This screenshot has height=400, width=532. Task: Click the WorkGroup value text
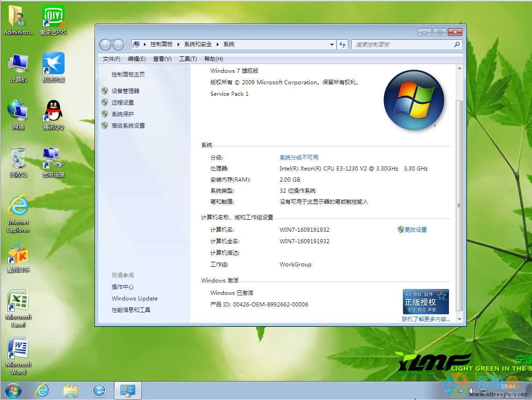point(295,265)
